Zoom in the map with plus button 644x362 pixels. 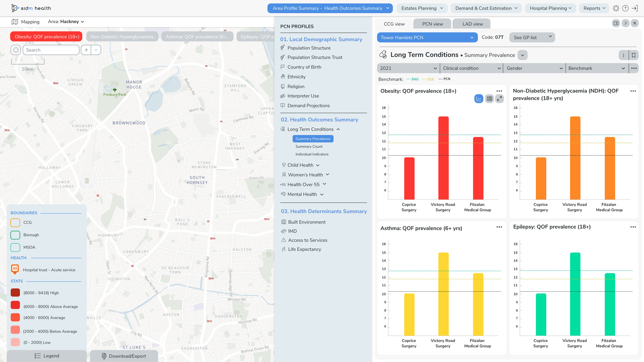(x=86, y=50)
